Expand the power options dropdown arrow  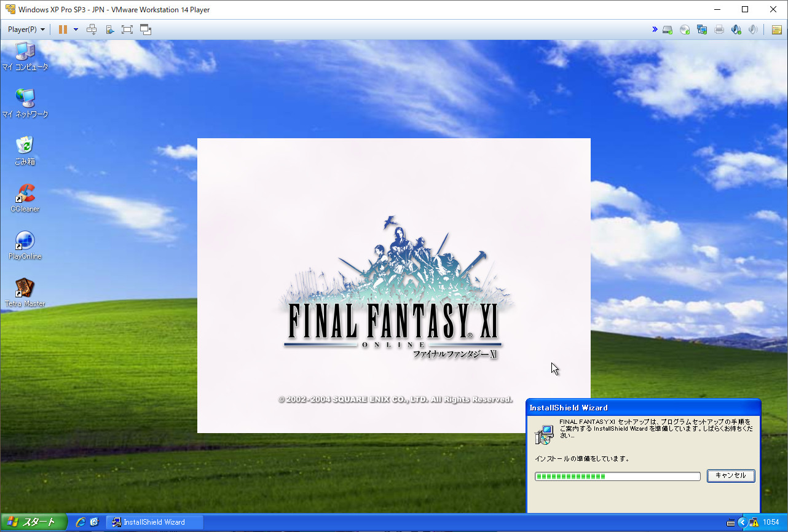pyautogui.click(x=76, y=29)
